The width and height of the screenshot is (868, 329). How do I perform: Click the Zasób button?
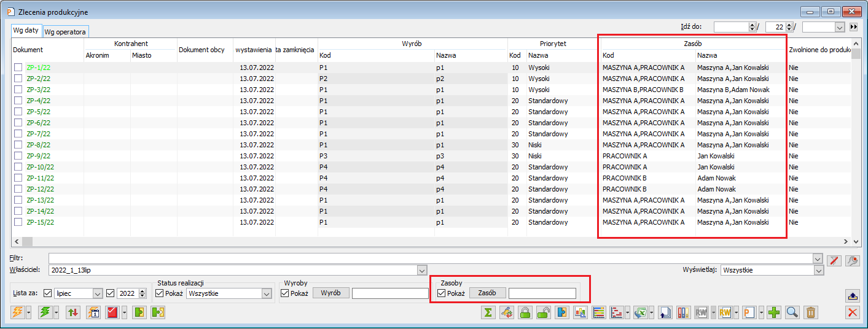click(x=488, y=293)
